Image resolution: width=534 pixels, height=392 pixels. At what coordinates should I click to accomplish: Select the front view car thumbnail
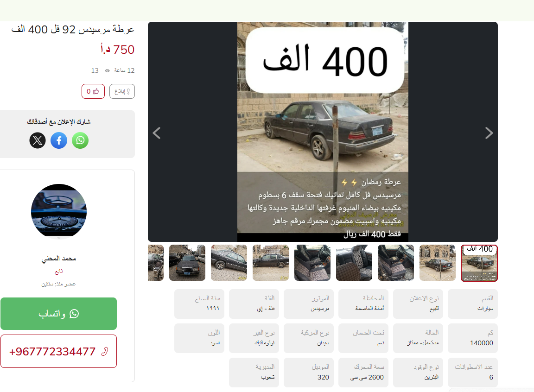(187, 263)
